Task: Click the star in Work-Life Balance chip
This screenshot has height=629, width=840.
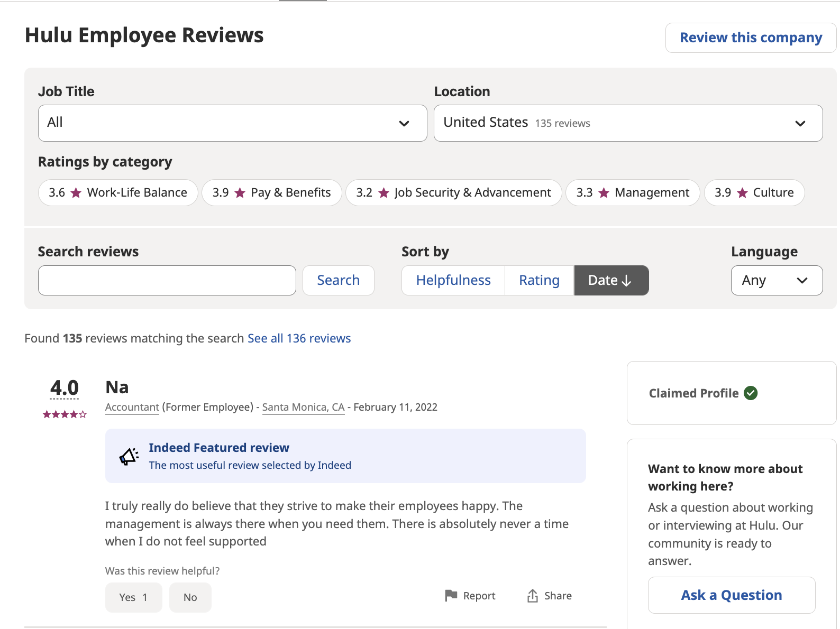Action: pos(76,193)
